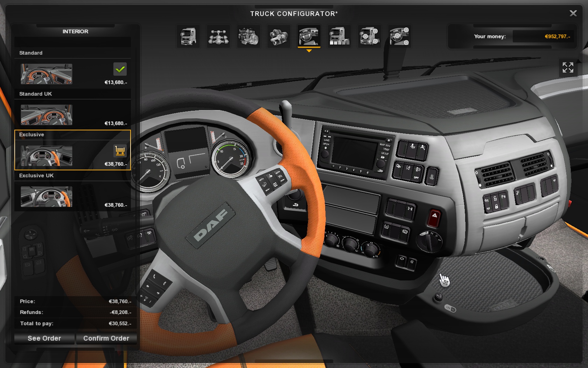Image resolution: width=588 pixels, height=368 pixels.
Task: Open the cabin selection category
Action: coord(188,36)
